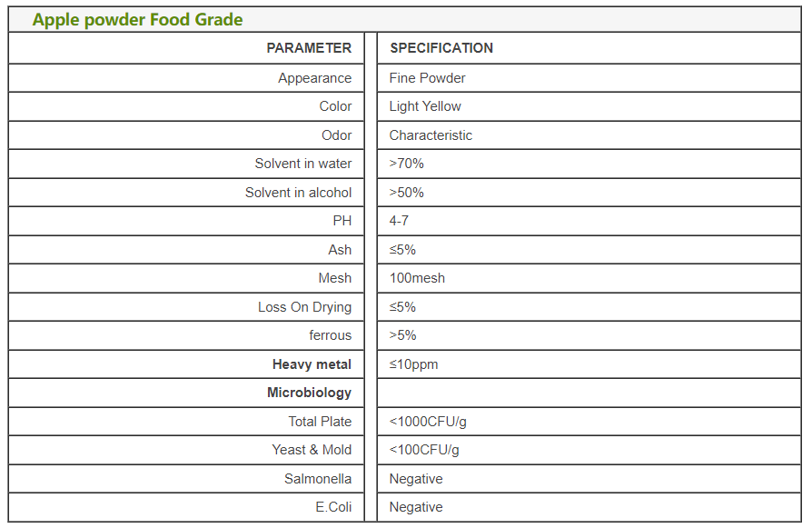
Task: Select the 'Loss On Drying' label
Action: pos(304,307)
